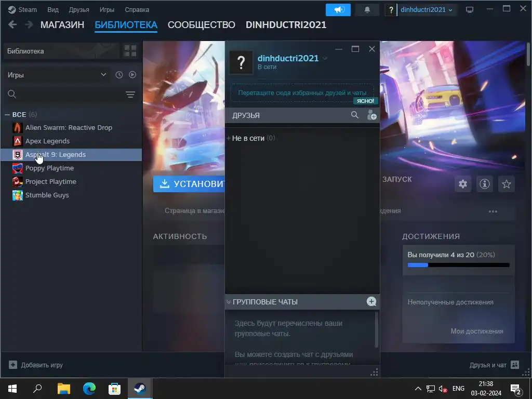Viewport: 532px width, 399px height.
Task: Open the game info icon
Action: pyautogui.click(x=485, y=184)
